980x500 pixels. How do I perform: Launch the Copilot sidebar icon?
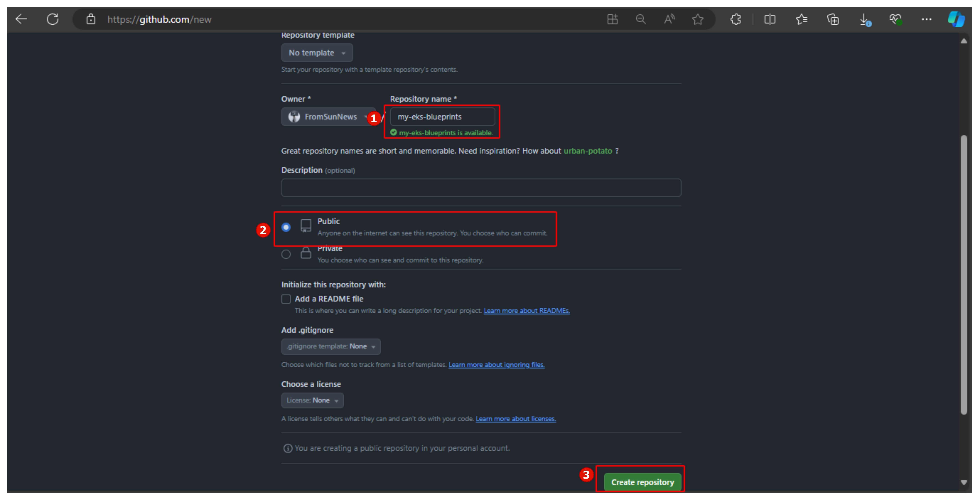[956, 19]
